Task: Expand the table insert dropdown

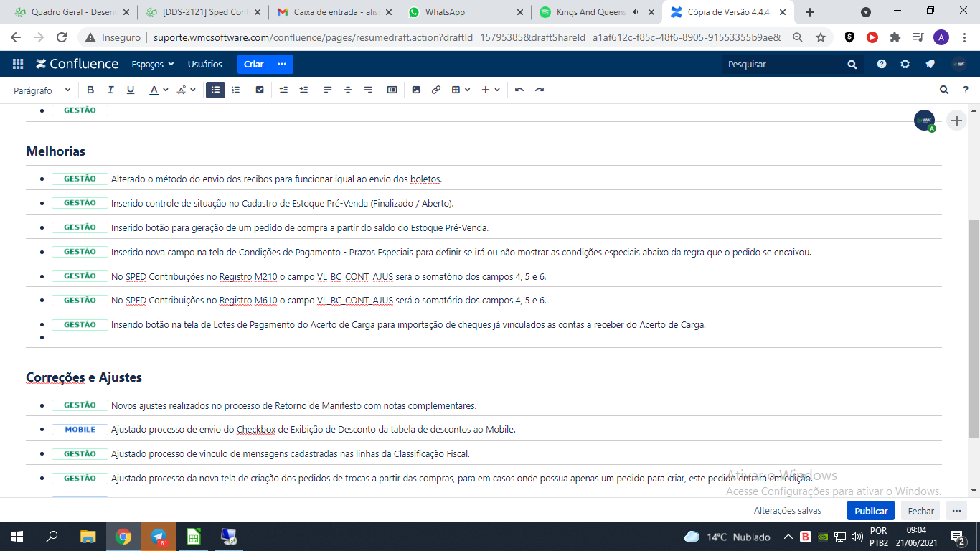Action: pos(467,90)
